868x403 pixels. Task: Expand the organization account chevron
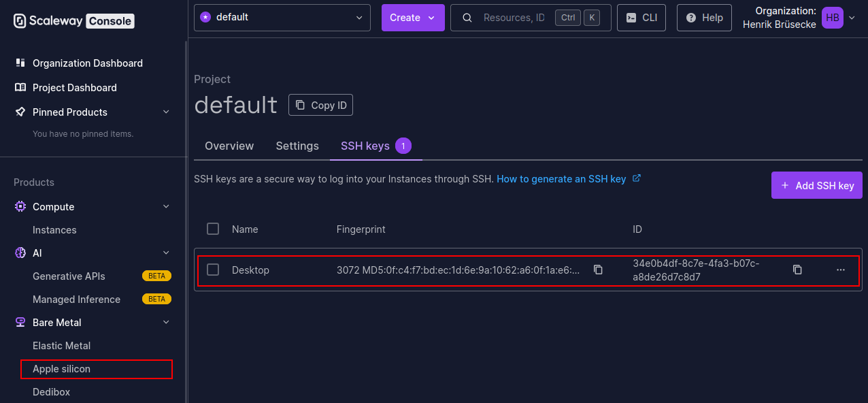[x=852, y=18]
